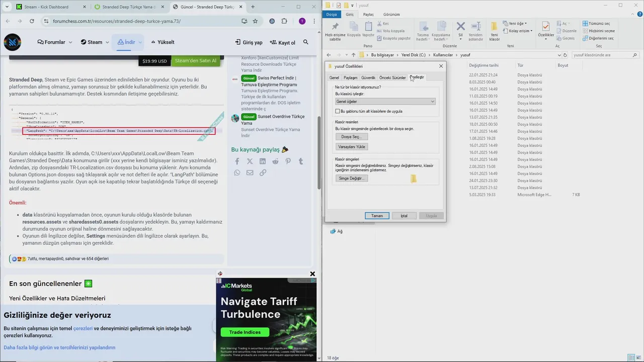Open the Yeni öğe dropdown

coord(515,24)
